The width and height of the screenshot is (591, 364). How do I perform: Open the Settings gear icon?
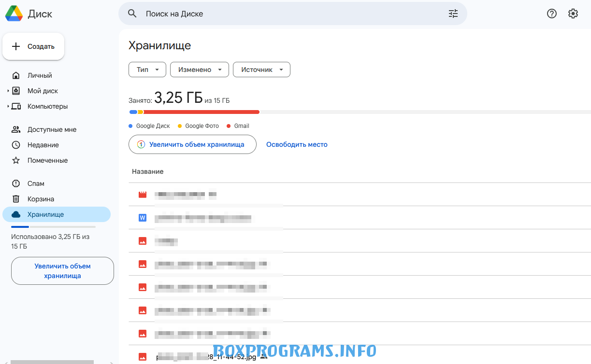coord(573,14)
